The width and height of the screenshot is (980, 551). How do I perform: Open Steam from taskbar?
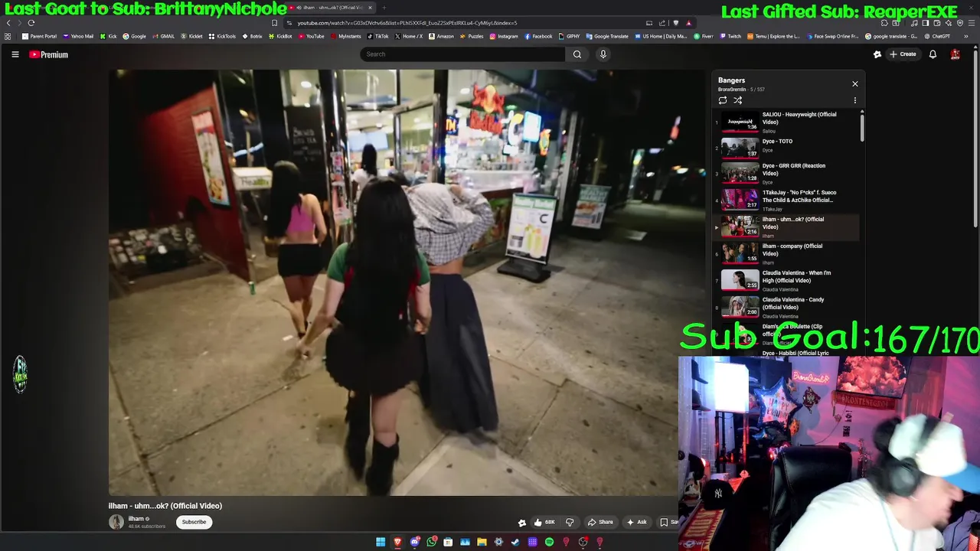tap(515, 542)
